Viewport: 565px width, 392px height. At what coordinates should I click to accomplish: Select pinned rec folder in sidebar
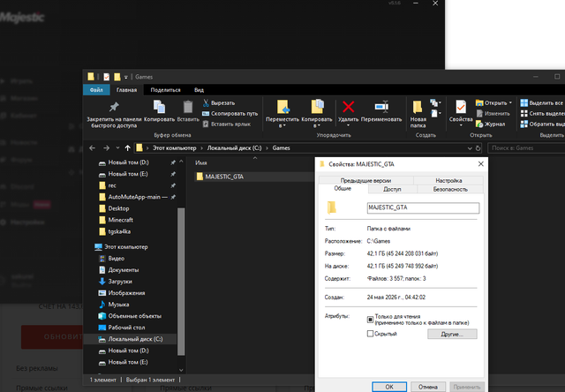[112, 185]
